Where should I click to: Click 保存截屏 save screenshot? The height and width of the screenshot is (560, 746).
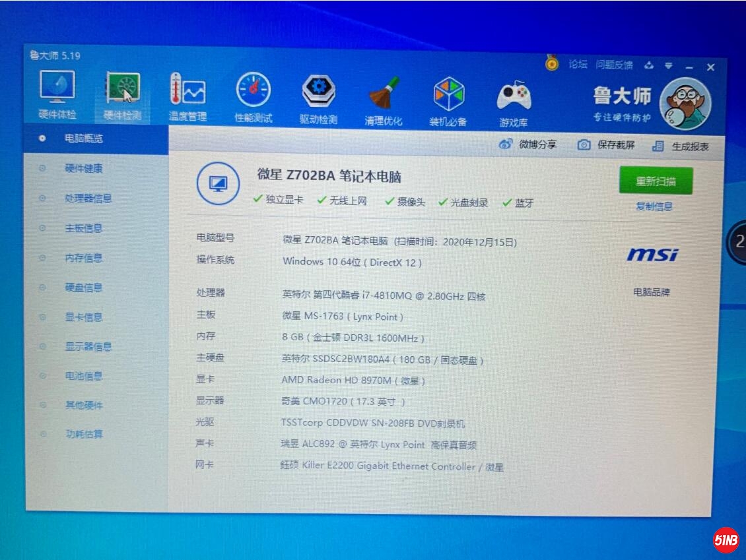(x=606, y=145)
